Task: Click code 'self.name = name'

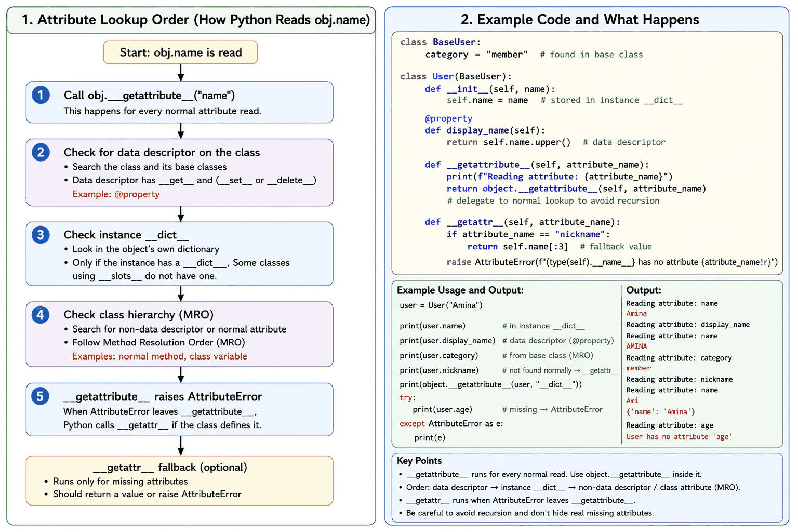Action: [487, 100]
